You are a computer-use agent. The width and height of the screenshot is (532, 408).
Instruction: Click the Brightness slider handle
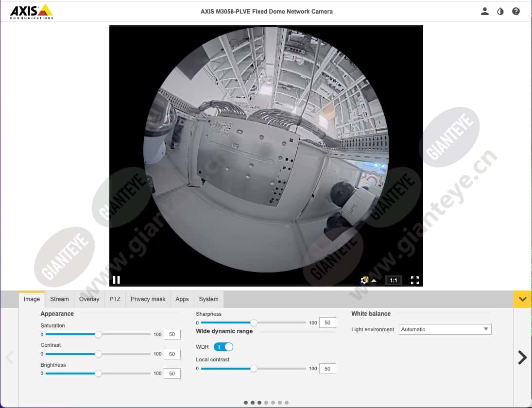(x=98, y=374)
